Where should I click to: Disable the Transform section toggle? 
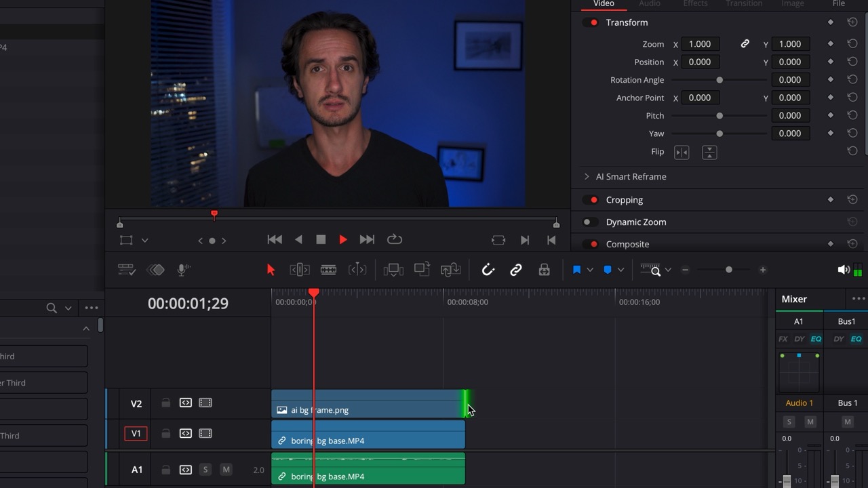591,22
